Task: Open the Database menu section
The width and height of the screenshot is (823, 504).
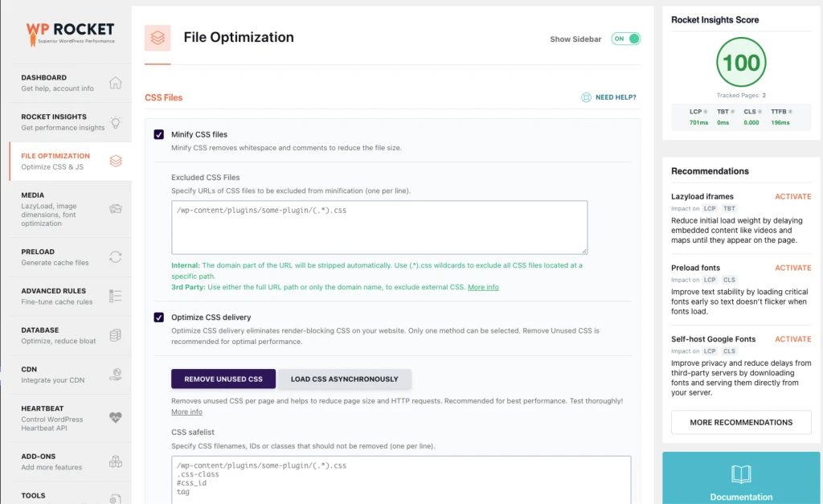Action: pyautogui.click(x=71, y=335)
